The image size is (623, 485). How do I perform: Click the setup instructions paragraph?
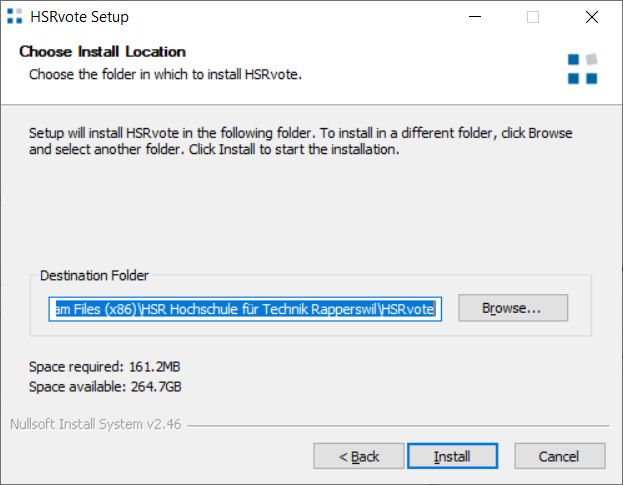pos(300,141)
